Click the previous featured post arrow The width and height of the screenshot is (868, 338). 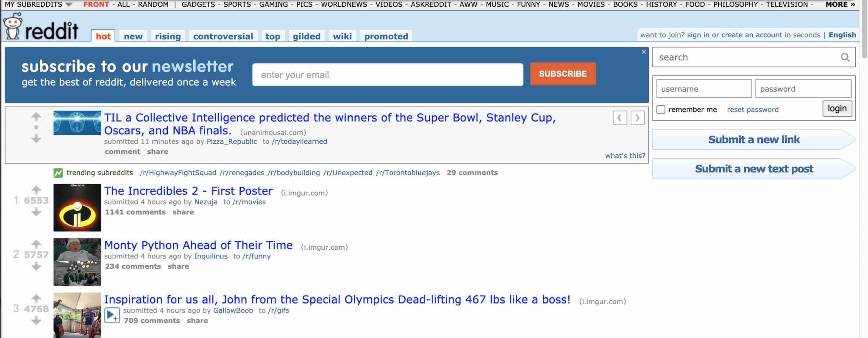pyautogui.click(x=620, y=118)
